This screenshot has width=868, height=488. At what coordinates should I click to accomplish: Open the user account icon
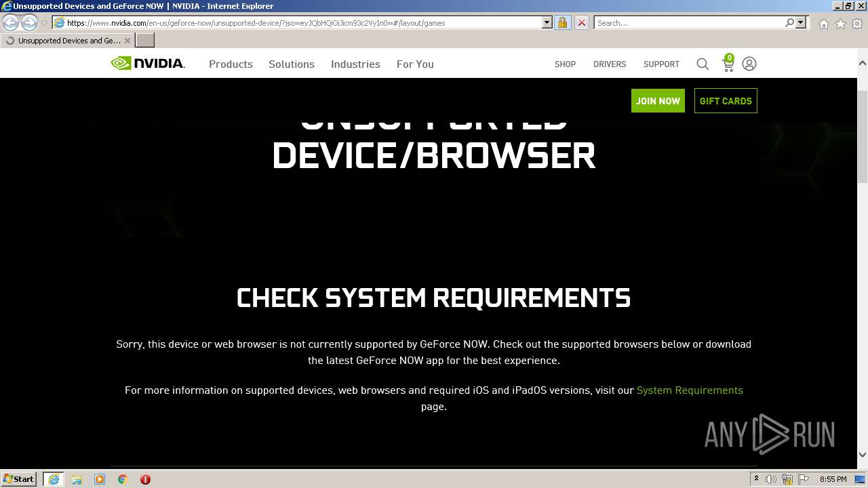point(749,64)
